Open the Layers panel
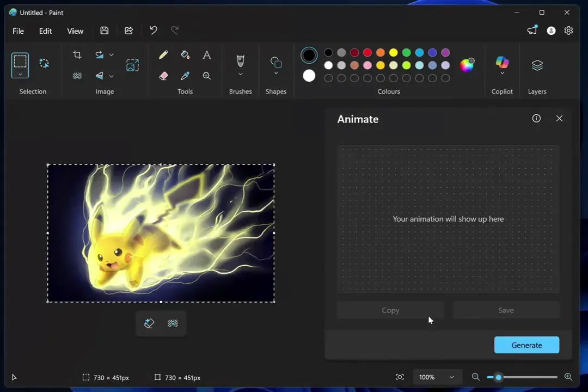The height and width of the screenshot is (392, 588). [537, 65]
